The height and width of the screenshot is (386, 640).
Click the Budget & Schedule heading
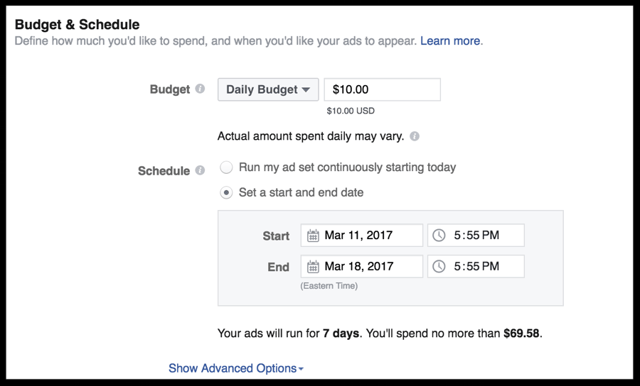(77, 24)
